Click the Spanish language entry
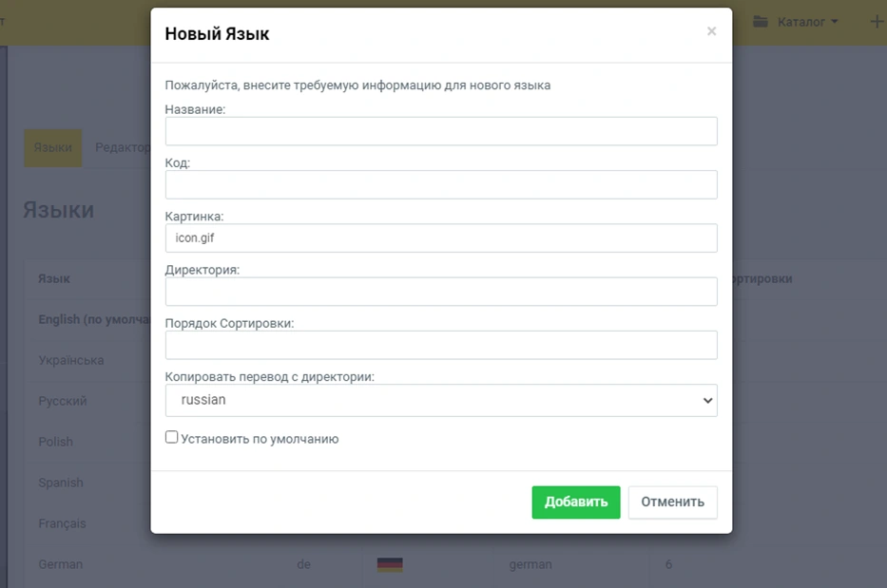 [61, 483]
